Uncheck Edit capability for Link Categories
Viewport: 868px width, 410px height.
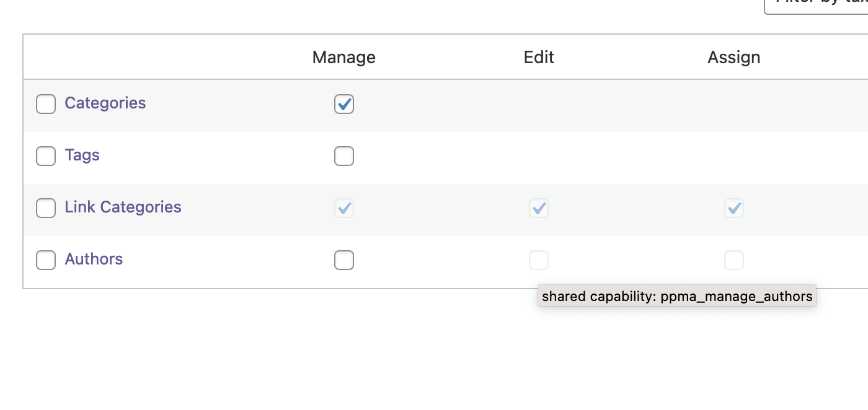(538, 208)
